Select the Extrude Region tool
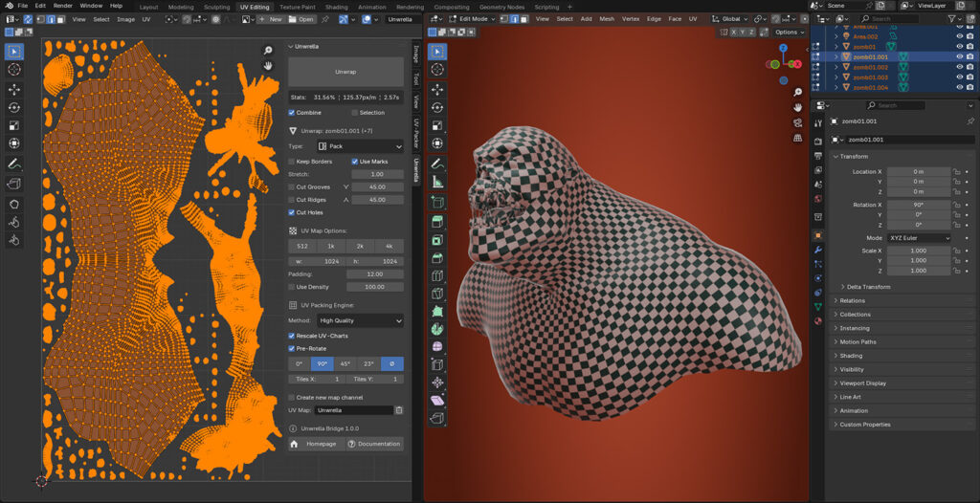 point(437,222)
